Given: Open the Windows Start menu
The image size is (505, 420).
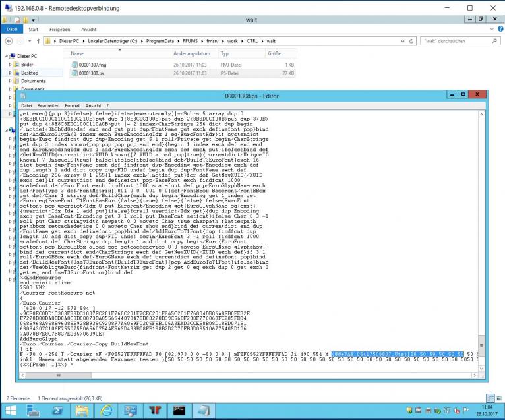Looking at the screenshot, I should click(11, 410).
